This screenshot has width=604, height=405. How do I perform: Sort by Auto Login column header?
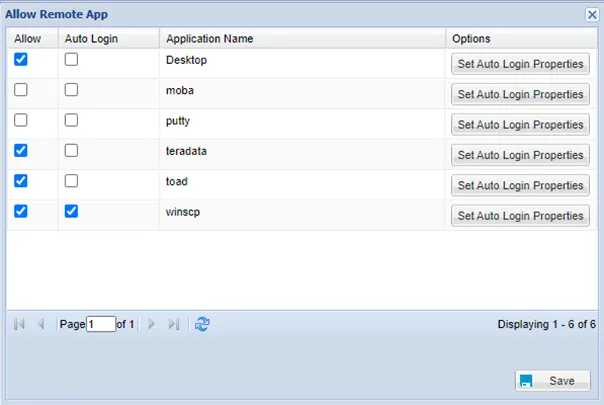tap(109, 39)
